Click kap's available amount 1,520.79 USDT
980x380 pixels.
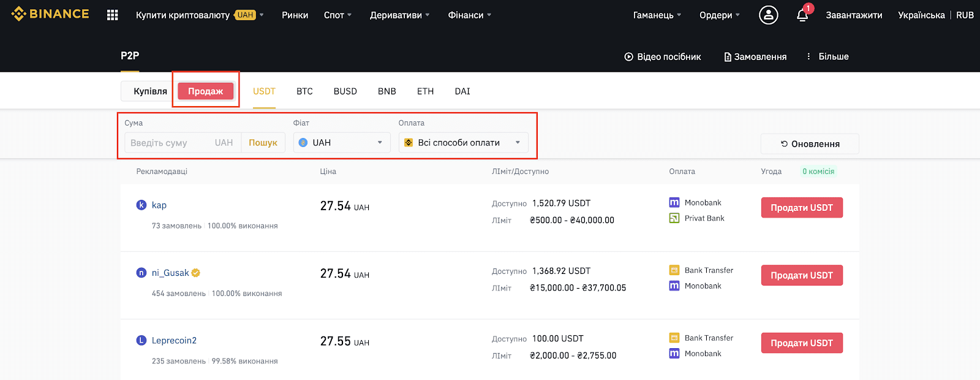pos(561,203)
